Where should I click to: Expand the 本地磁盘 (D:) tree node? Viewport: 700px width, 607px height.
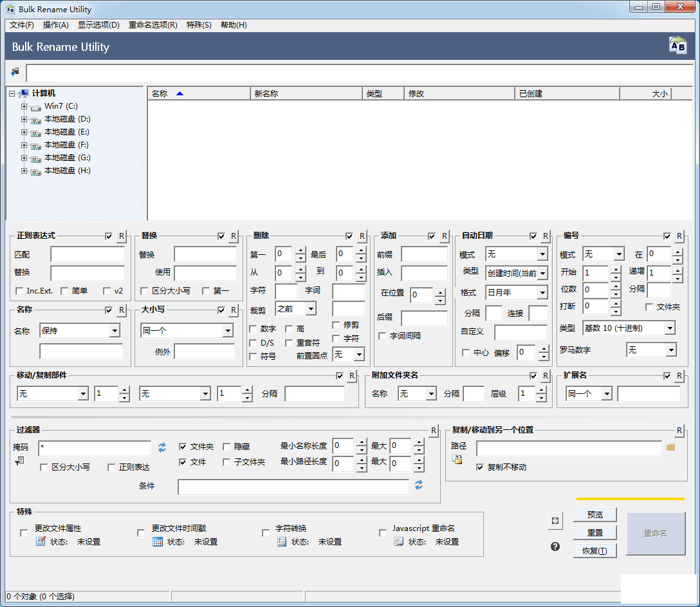(x=24, y=119)
